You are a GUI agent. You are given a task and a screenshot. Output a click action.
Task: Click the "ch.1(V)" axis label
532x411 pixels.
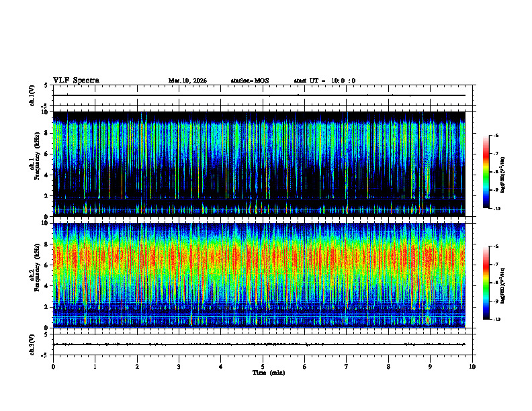pyautogui.click(x=32, y=95)
